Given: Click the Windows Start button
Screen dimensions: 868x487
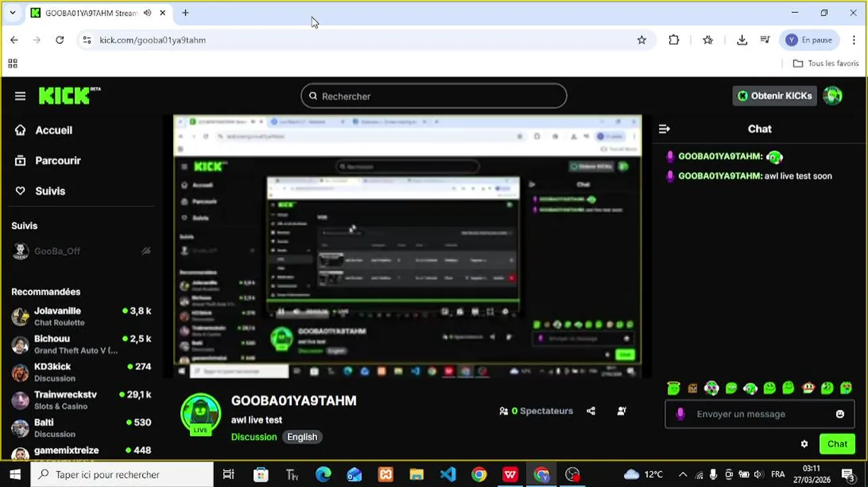Looking at the screenshot, I should [x=15, y=475].
